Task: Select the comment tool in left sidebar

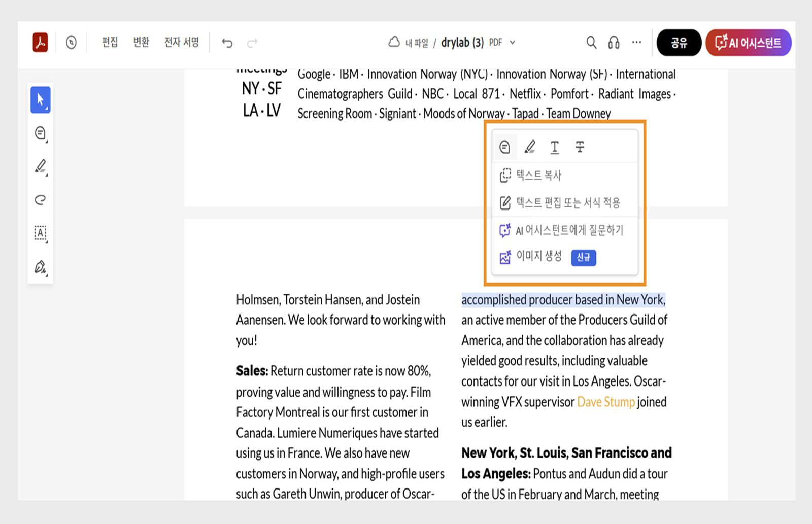Action: tap(40, 133)
